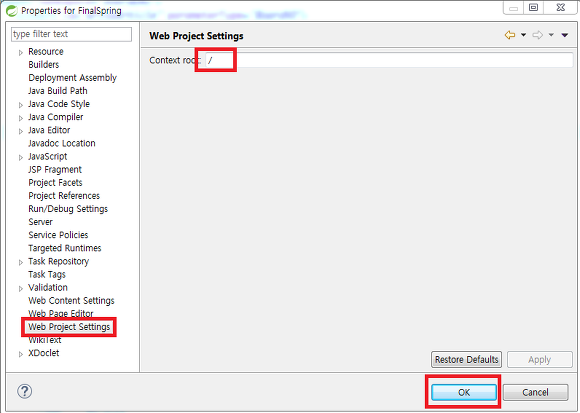Close the Properties for FinalSpring dialog

tap(560, 7)
